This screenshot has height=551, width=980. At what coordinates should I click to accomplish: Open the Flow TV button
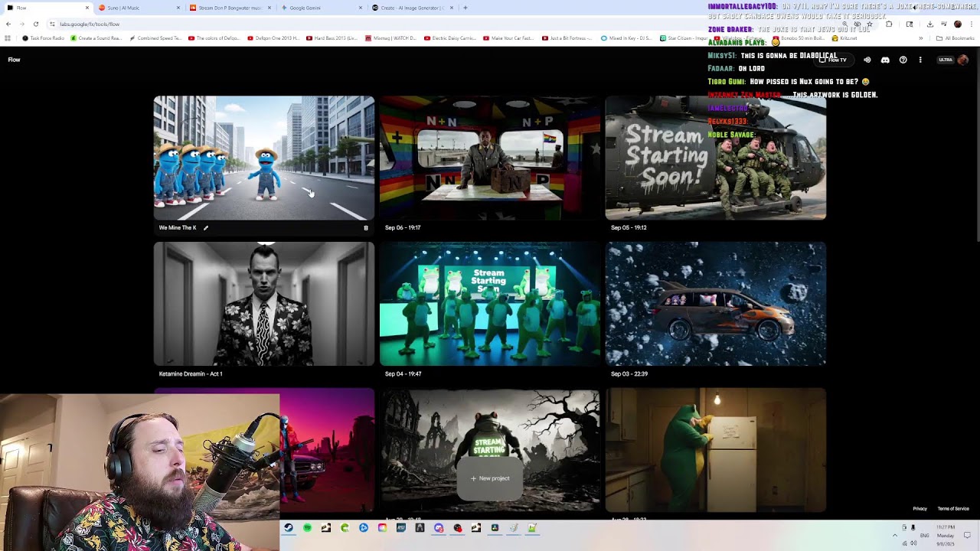[x=833, y=60]
